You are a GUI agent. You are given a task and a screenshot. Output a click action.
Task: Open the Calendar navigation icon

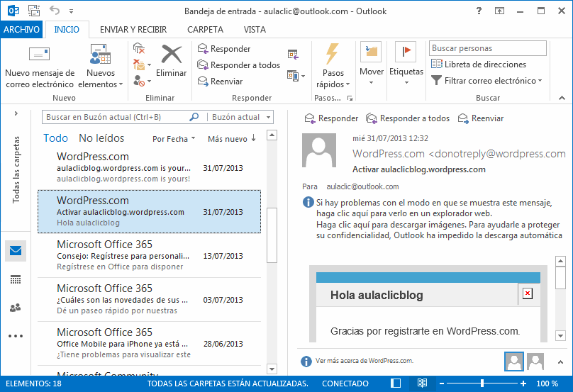tap(16, 279)
